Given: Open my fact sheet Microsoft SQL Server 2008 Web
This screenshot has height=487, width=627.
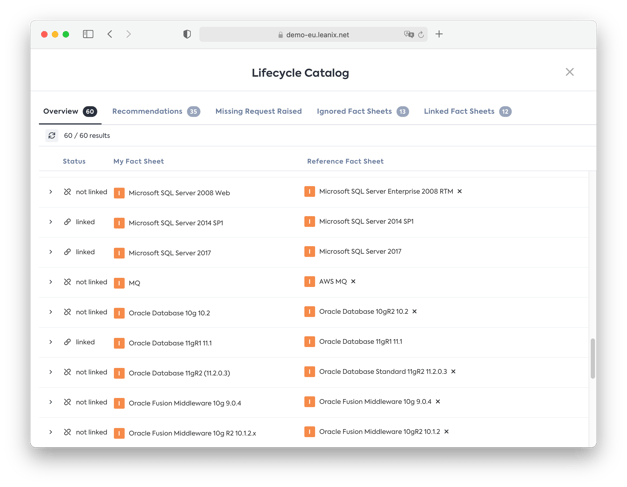Looking at the screenshot, I should point(179,193).
